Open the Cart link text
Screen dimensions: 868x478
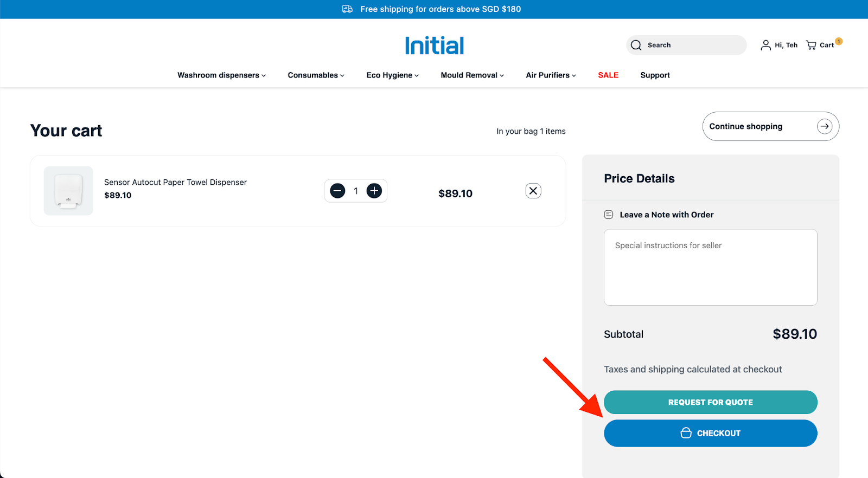click(x=827, y=45)
